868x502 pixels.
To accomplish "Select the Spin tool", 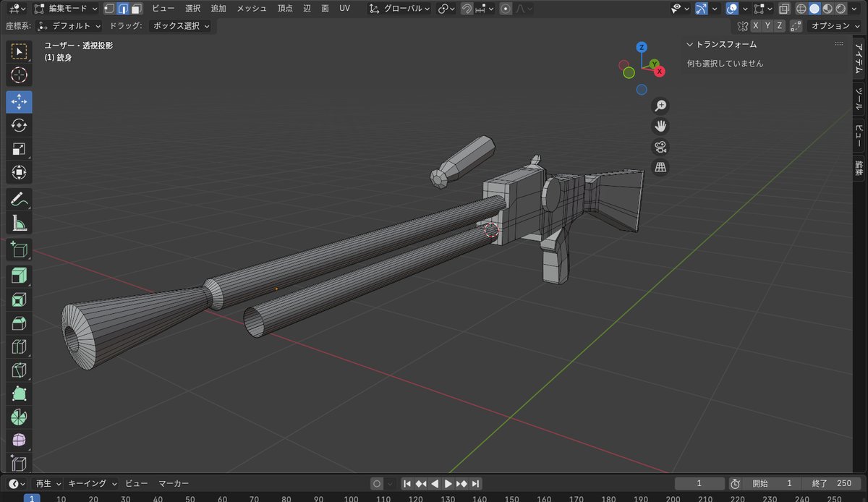I will pos(19,418).
